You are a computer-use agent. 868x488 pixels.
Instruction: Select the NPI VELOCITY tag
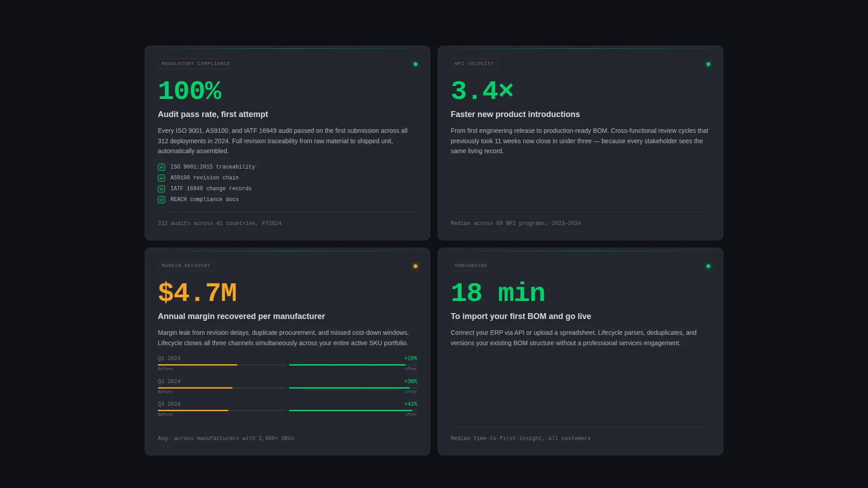coord(474,64)
